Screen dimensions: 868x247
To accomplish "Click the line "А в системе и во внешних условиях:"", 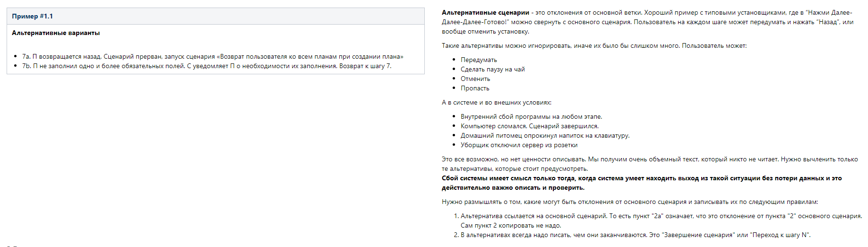I will (x=496, y=103).
